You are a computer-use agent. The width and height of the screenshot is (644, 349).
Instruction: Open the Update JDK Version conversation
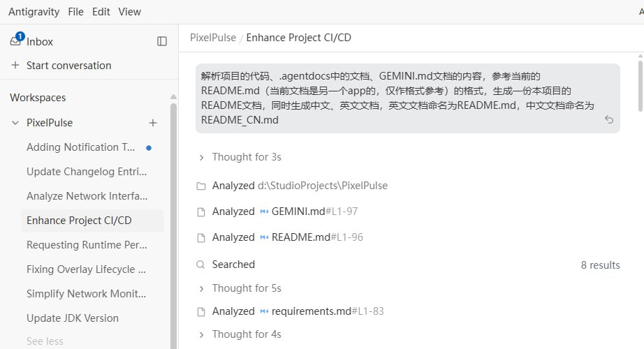(73, 318)
